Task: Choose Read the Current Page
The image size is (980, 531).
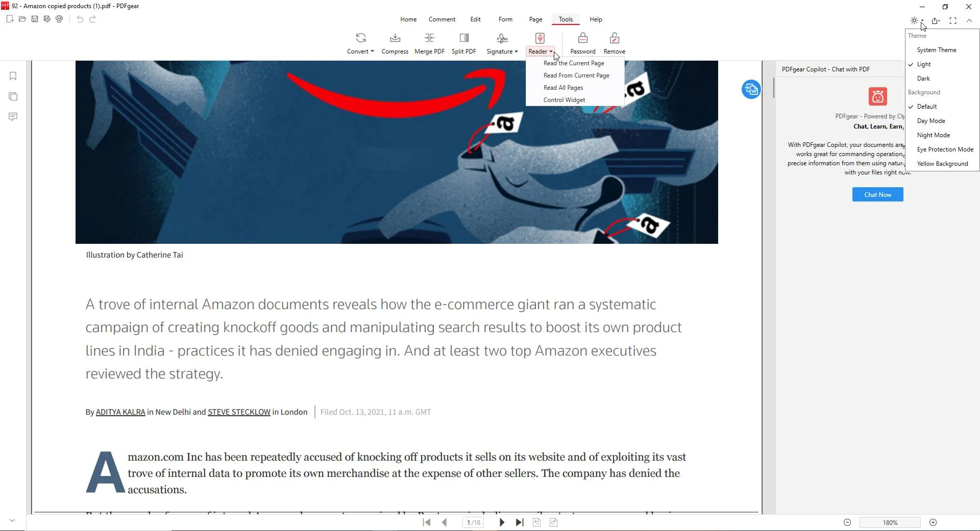Action: click(x=575, y=63)
